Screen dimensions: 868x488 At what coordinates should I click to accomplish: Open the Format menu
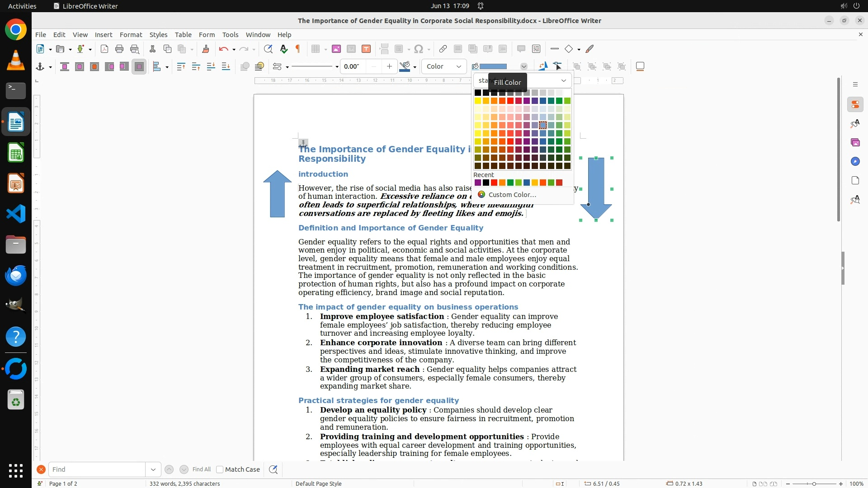(x=131, y=34)
